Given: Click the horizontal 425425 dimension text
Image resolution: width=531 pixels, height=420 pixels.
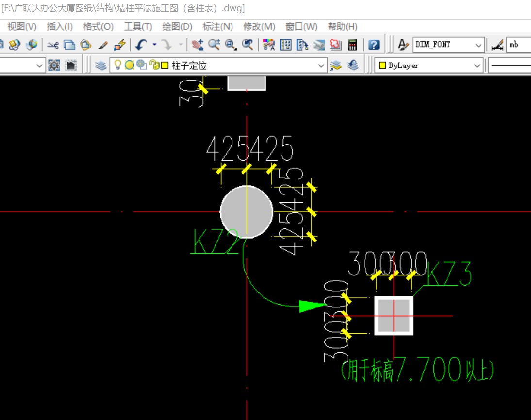Looking at the screenshot, I should 250,148.
